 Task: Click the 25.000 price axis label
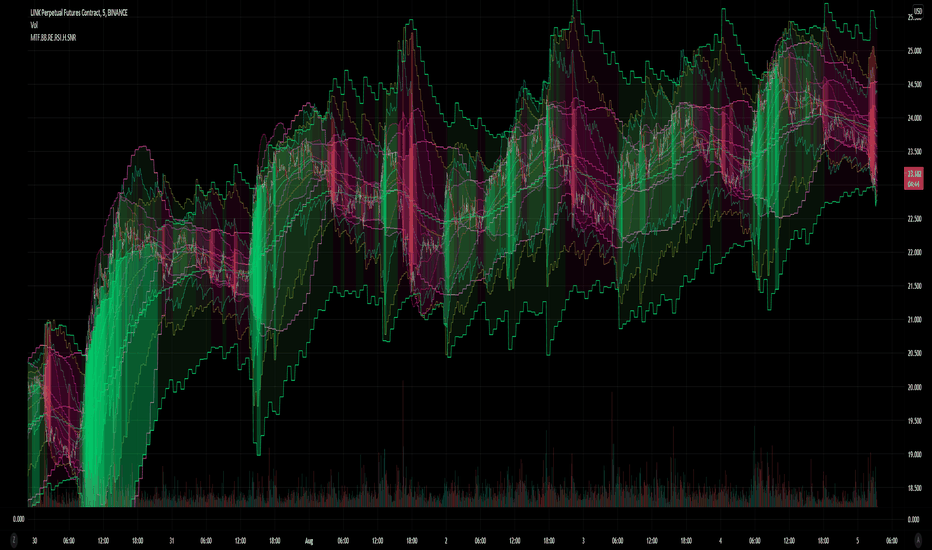coord(914,51)
